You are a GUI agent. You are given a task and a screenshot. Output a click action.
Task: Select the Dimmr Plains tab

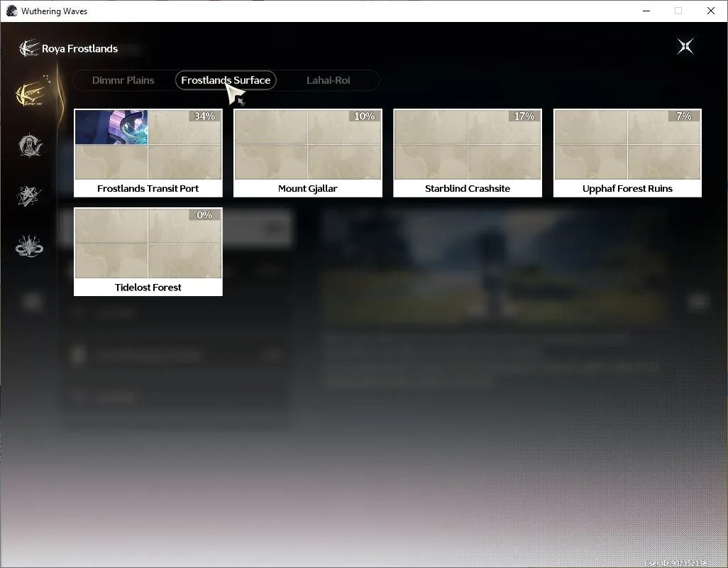(x=123, y=80)
